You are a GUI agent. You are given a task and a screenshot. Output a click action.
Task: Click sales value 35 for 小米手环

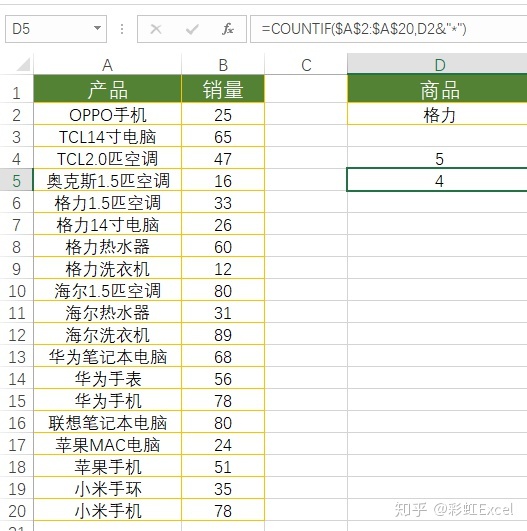pyautogui.click(x=223, y=489)
